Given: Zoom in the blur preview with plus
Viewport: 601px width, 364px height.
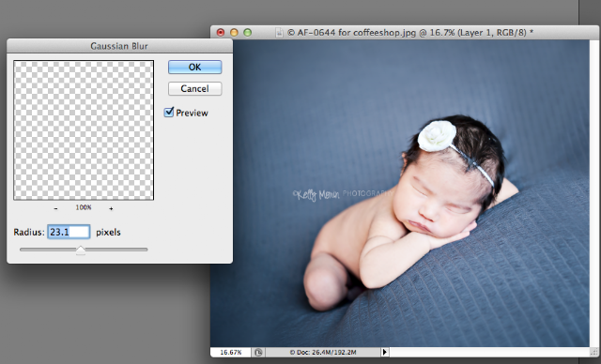Looking at the screenshot, I should pyautogui.click(x=111, y=208).
